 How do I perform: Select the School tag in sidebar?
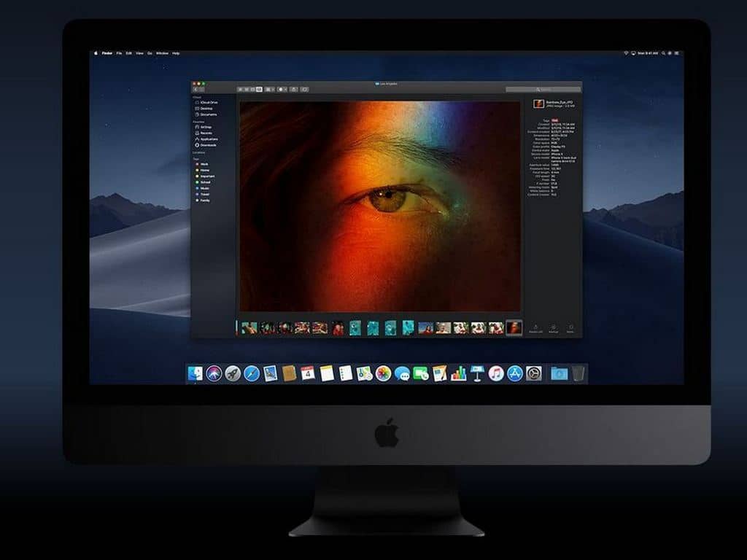(203, 182)
